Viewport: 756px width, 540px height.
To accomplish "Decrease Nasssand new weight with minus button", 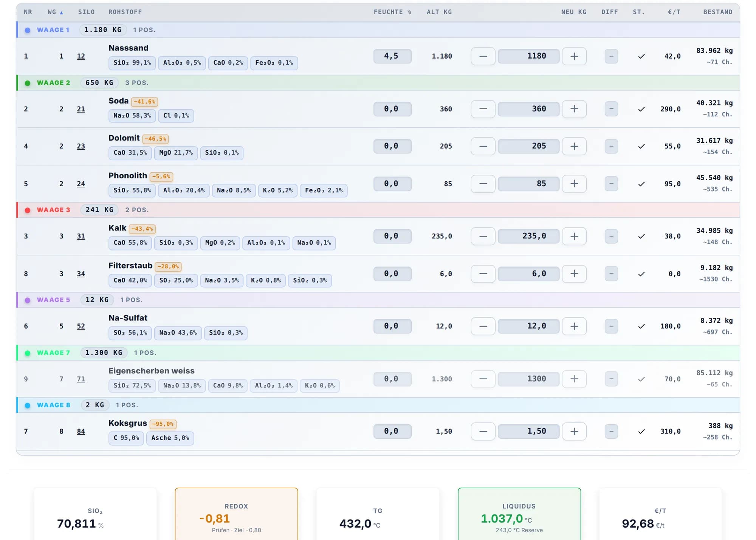I will (483, 56).
